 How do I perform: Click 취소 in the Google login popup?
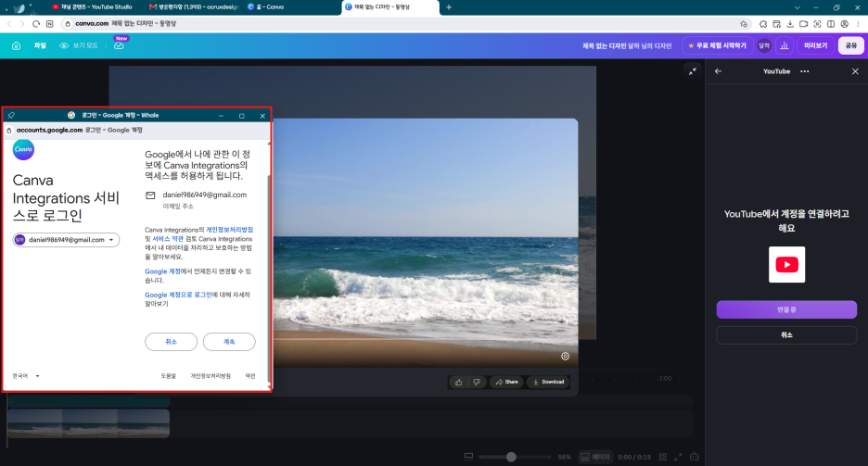171,342
